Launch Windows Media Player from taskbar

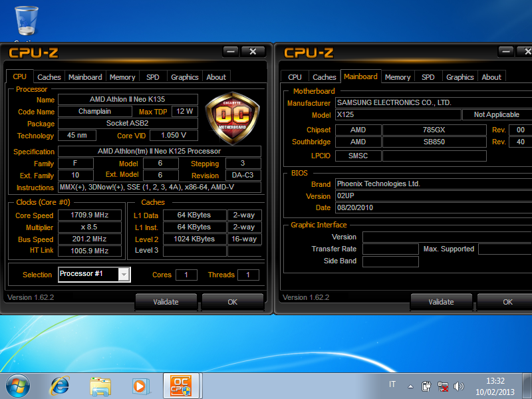click(x=140, y=386)
